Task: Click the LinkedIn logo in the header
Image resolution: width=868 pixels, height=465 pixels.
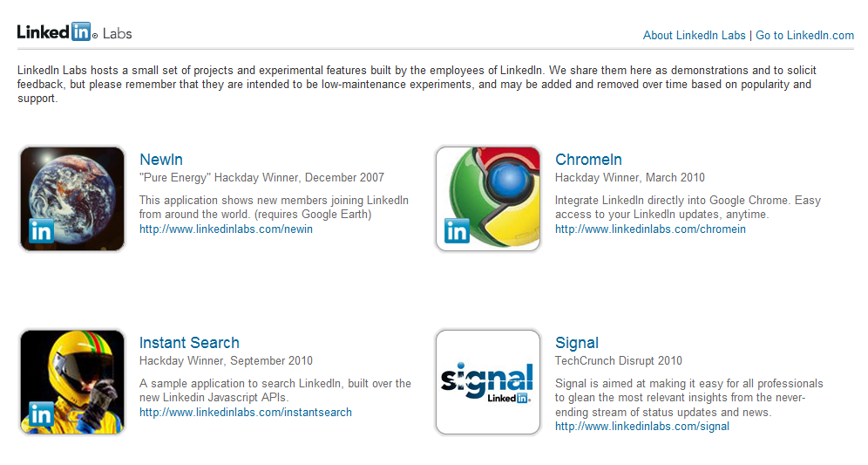Action: coord(57,32)
